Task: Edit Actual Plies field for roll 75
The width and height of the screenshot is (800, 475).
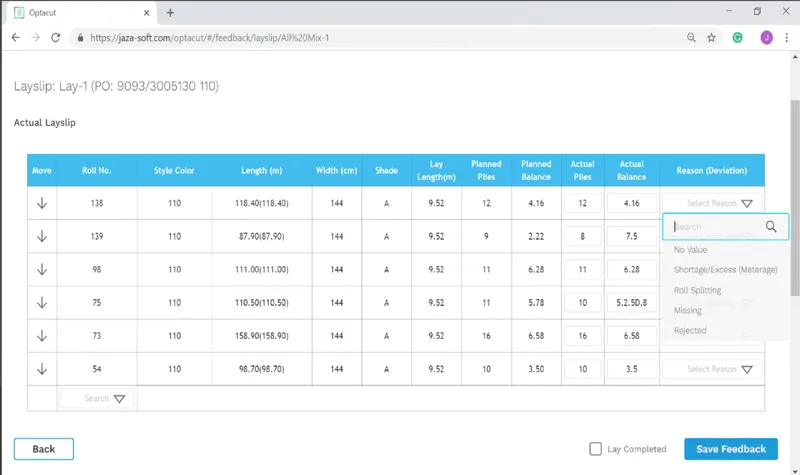Action: [x=583, y=303]
